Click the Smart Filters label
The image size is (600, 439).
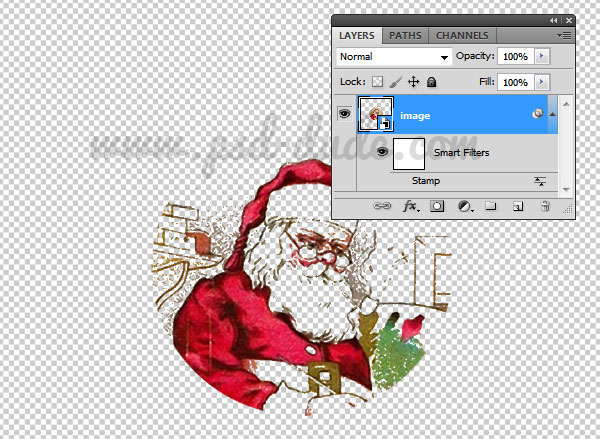click(461, 152)
